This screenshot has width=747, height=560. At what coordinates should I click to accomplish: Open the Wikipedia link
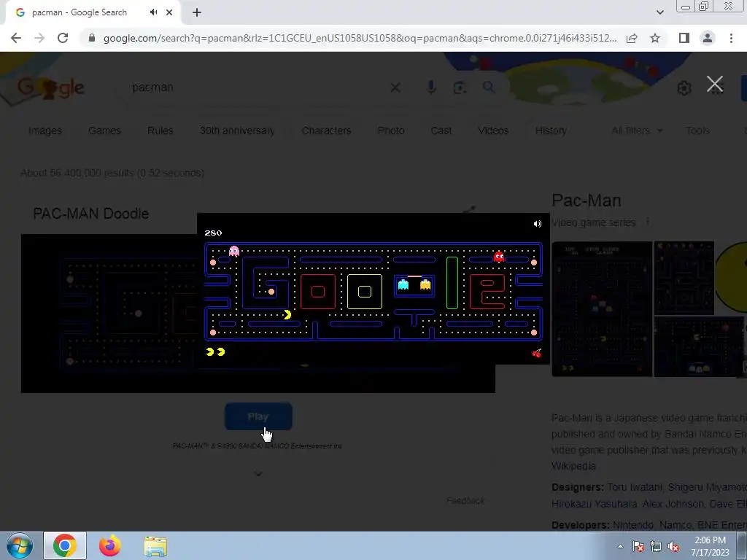tap(573, 466)
